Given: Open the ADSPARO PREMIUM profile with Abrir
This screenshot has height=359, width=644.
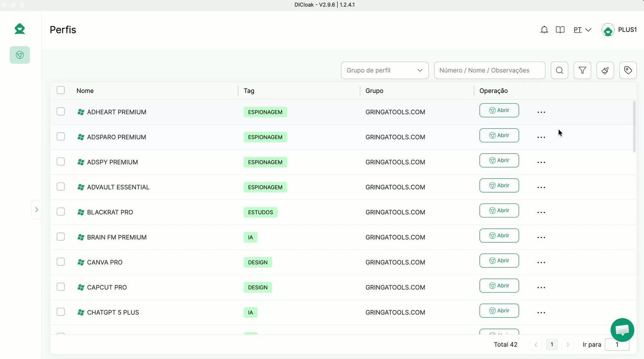Looking at the screenshot, I should [499, 135].
